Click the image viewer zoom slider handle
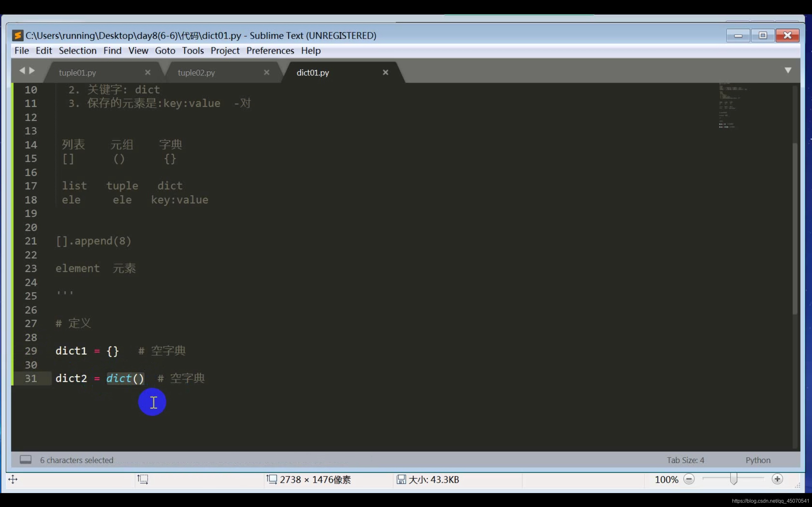Screen dimensions: 812x507 (x=733, y=479)
